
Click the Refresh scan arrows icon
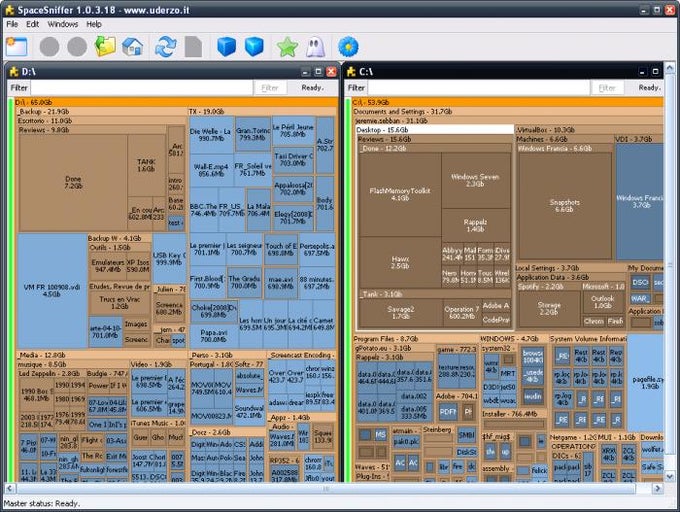166,46
